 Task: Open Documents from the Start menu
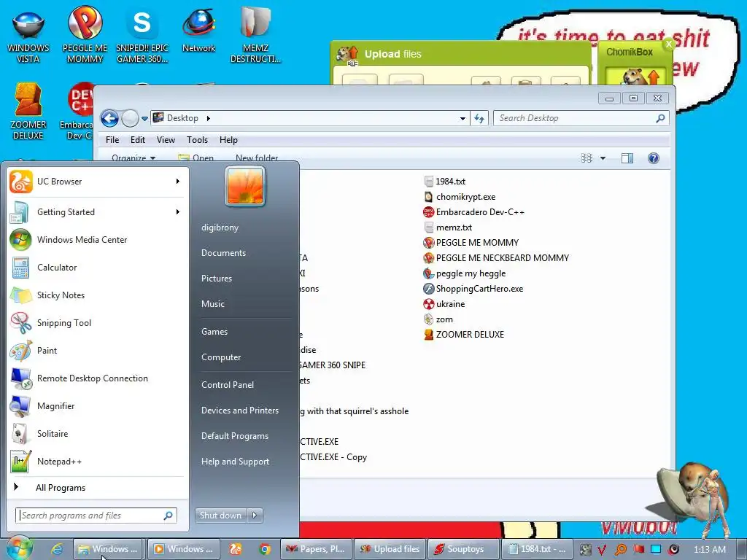click(x=223, y=253)
